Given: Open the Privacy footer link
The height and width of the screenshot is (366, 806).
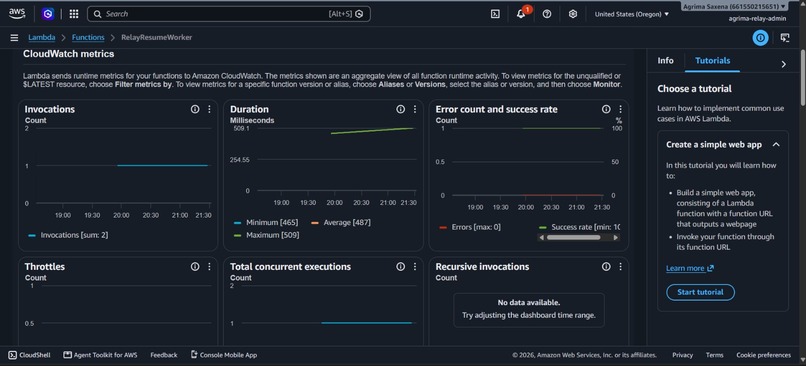Looking at the screenshot, I should [682, 355].
